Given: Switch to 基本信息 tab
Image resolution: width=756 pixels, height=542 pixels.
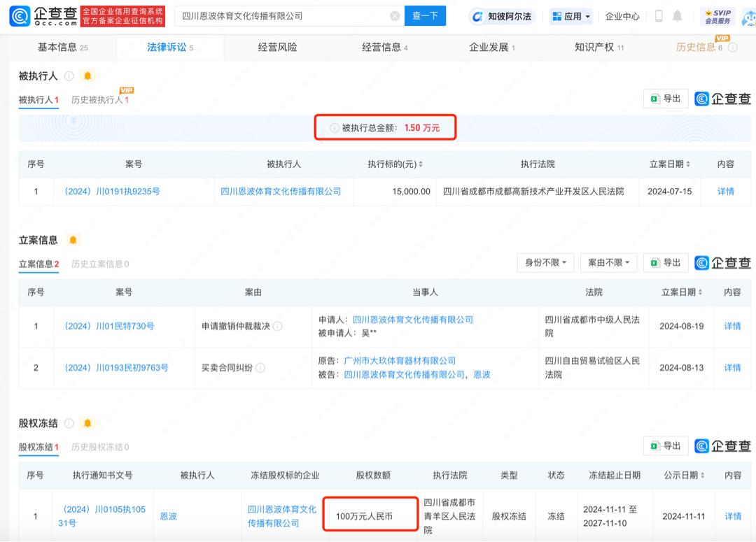Looking at the screenshot, I should [63, 48].
